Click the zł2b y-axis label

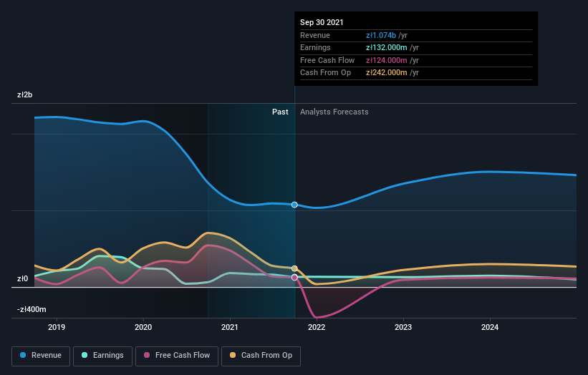(25, 94)
